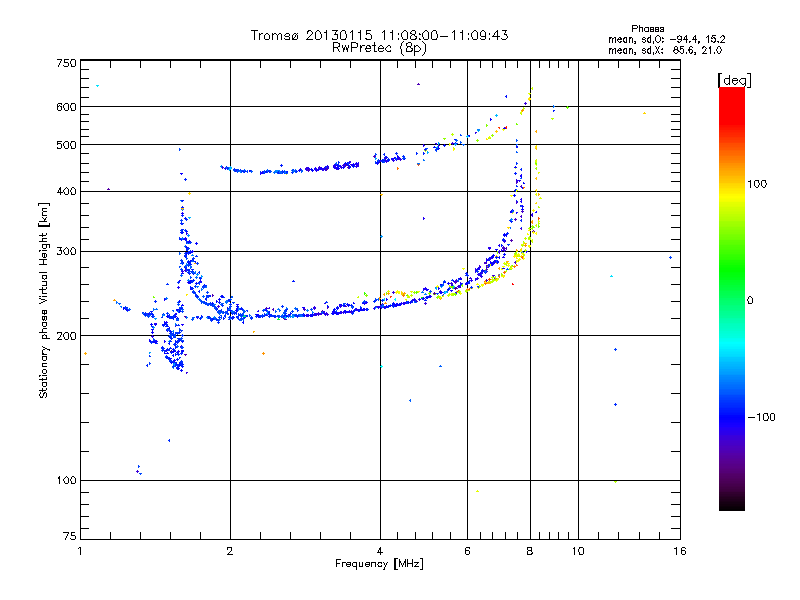This screenshot has width=800, height=600.
Task: Click the x-axis "6" tick label
Action: (x=467, y=551)
